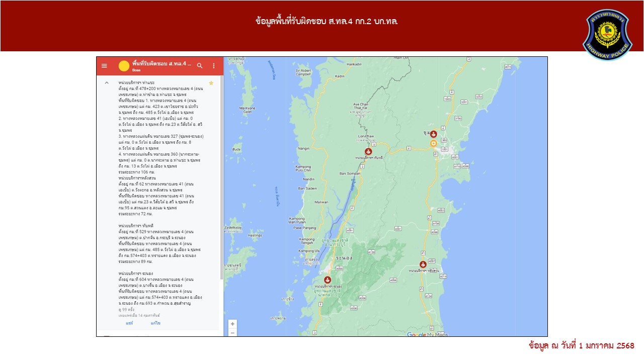
Task: Collapse the map description with chevron
Action: coord(106,82)
